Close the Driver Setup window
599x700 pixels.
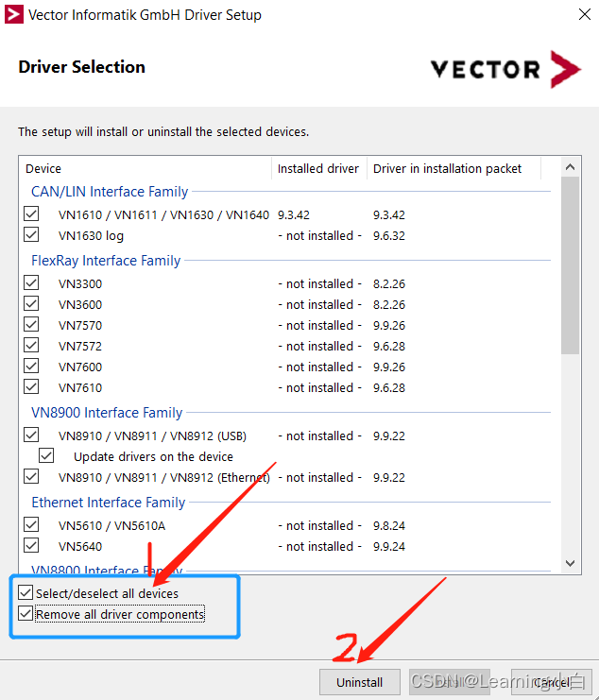click(x=584, y=14)
